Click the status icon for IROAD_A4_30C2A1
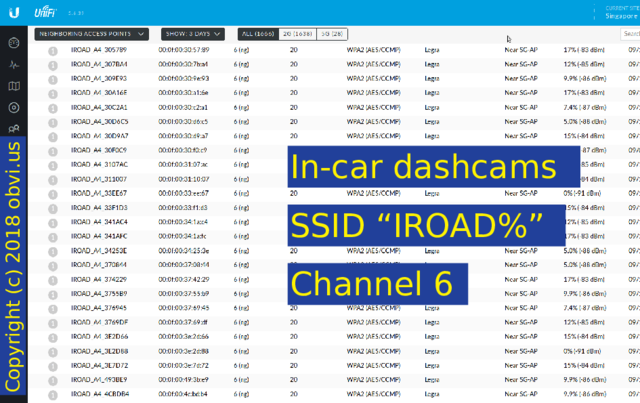Screen dimensions: 640x403 coord(53,109)
